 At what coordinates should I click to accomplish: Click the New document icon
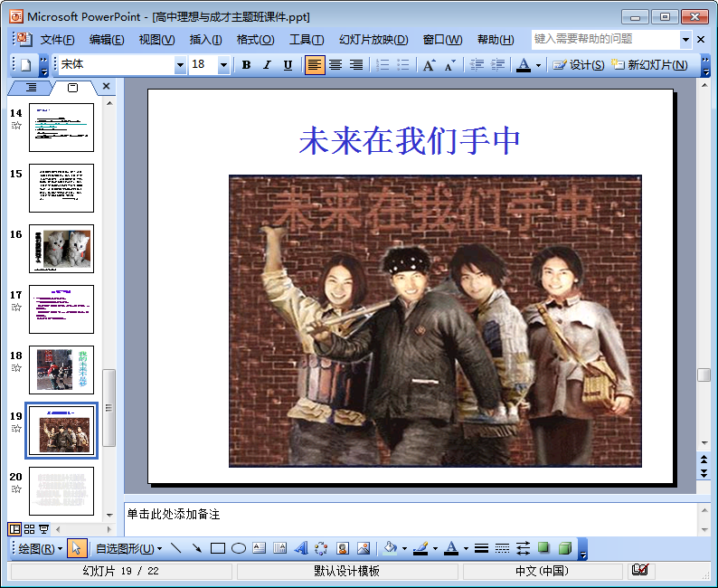(x=26, y=65)
